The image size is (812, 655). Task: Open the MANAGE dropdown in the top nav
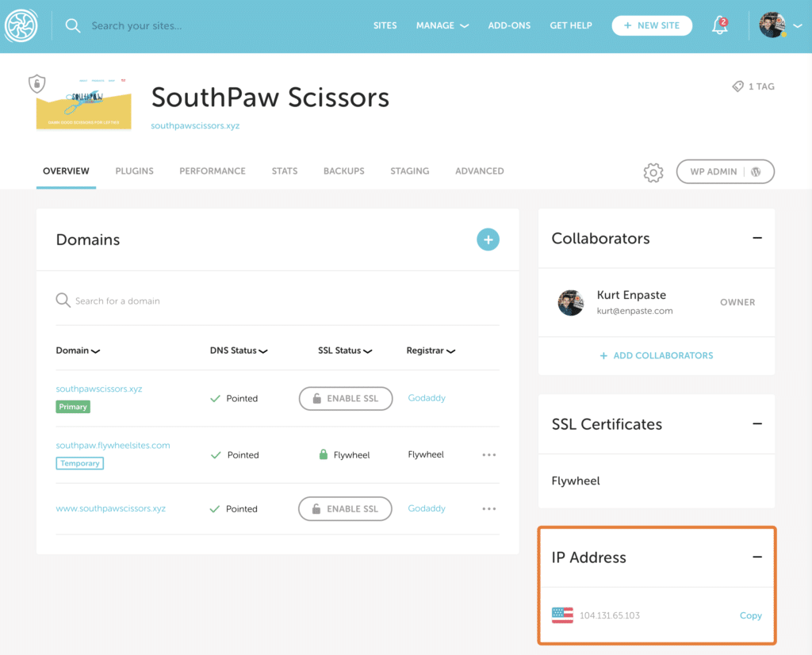pyautogui.click(x=442, y=25)
